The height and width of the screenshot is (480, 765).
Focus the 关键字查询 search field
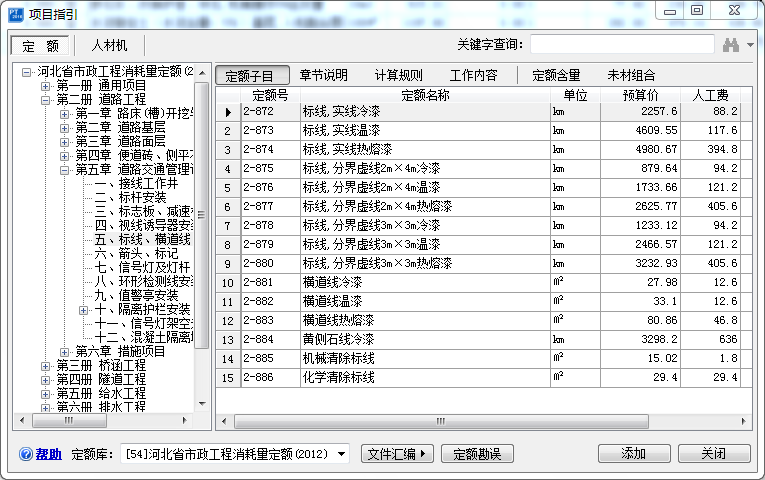click(622, 44)
